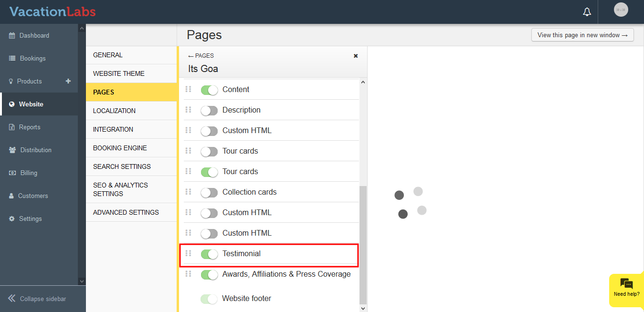Viewport: 644px width, 312px height.
Task: Click the Billing money icon
Action: tap(12, 173)
